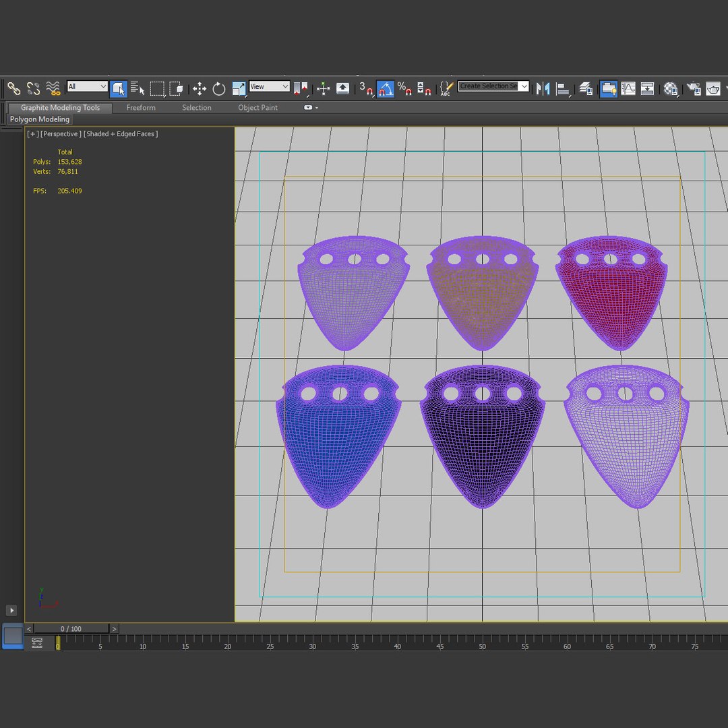Select the Bind to Space Warp tool
Image resolution: width=728 pixels, height=728 pixels.
tap(53, 88)
